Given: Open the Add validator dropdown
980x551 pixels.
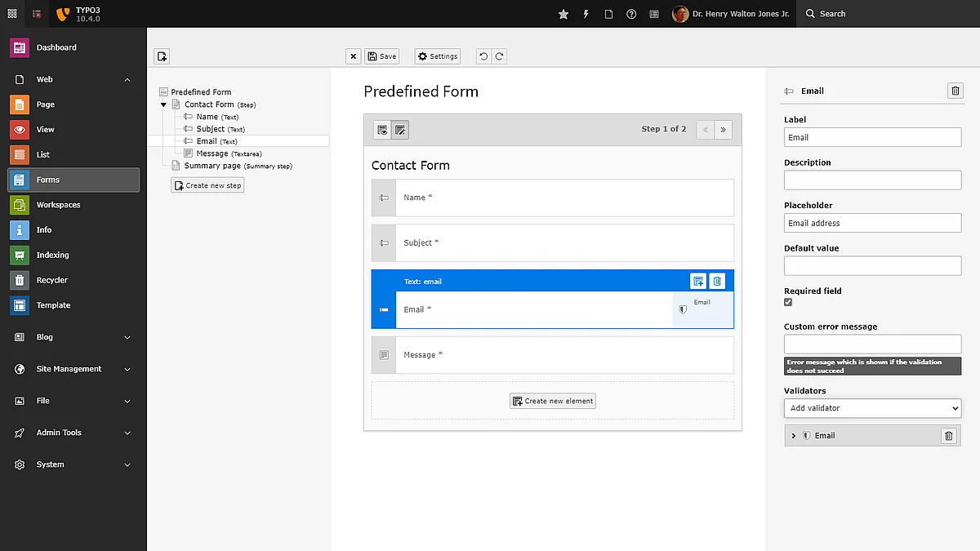Looking at the screenshot, I should pyautogui.click(x=872, y=408).
